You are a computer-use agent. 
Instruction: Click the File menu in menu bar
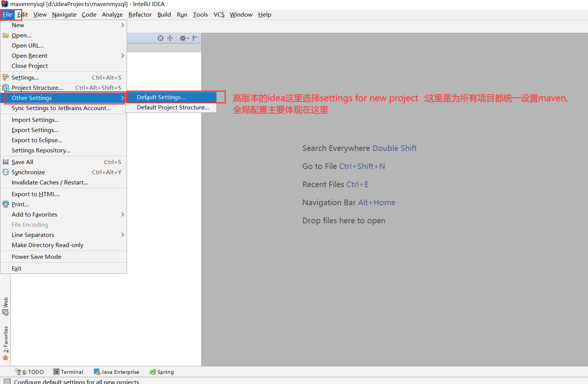(x=8, y=15)
